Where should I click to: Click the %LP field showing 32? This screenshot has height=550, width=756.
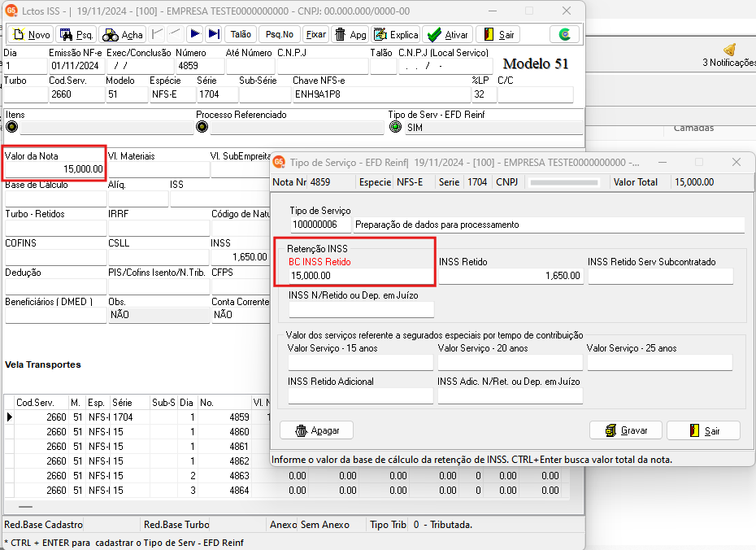pos(484,94)
